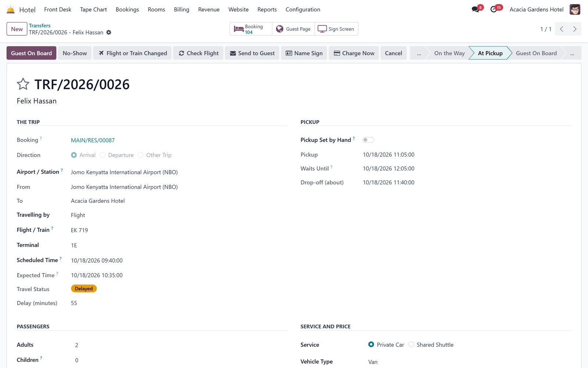Toggle Pickup Set by Hand switch
Viewport: 588px width, 368px height.
[368, 140]
